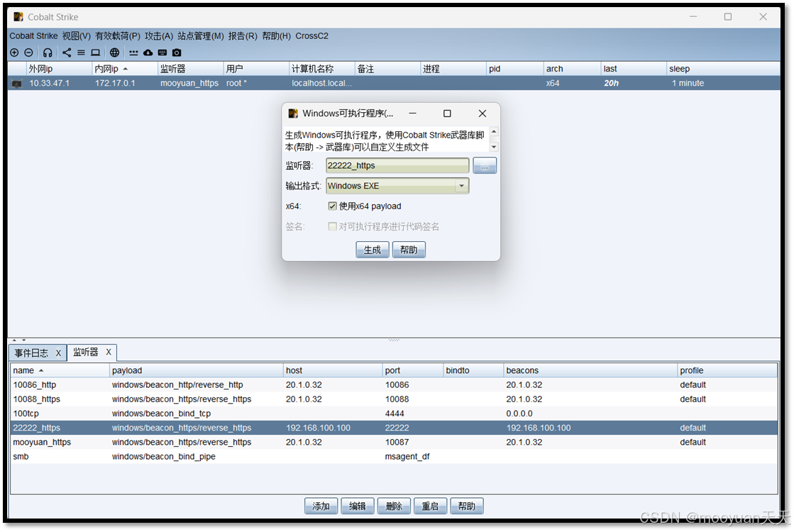Screen dimensions: 794x532
Task: Click the last column header
Action: tap(634, 68)
